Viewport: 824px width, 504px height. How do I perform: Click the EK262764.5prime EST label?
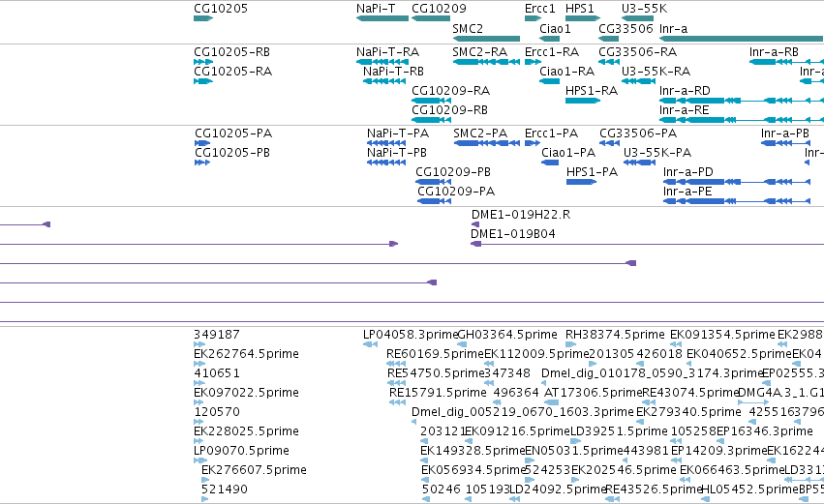[x=247, y=354]
